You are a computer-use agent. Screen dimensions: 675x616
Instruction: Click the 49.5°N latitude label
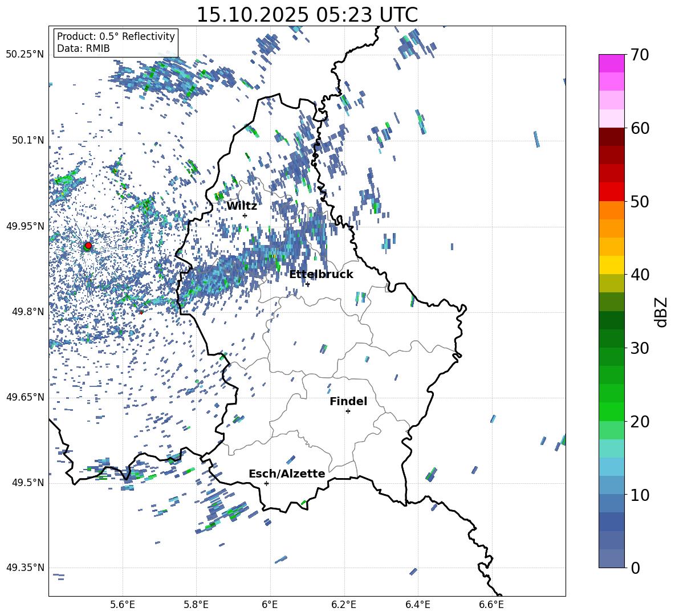(29, 483)
